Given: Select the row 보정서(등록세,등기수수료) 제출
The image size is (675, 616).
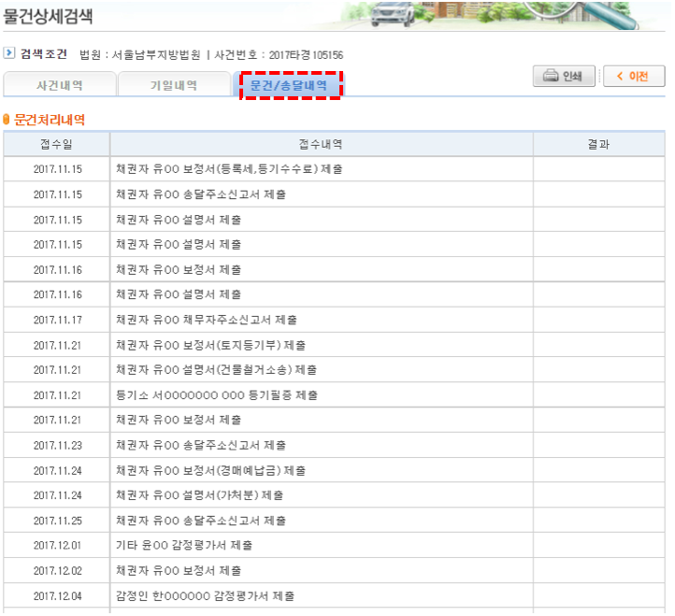Looking at the screenshot, I should click(x=334, y=169).
